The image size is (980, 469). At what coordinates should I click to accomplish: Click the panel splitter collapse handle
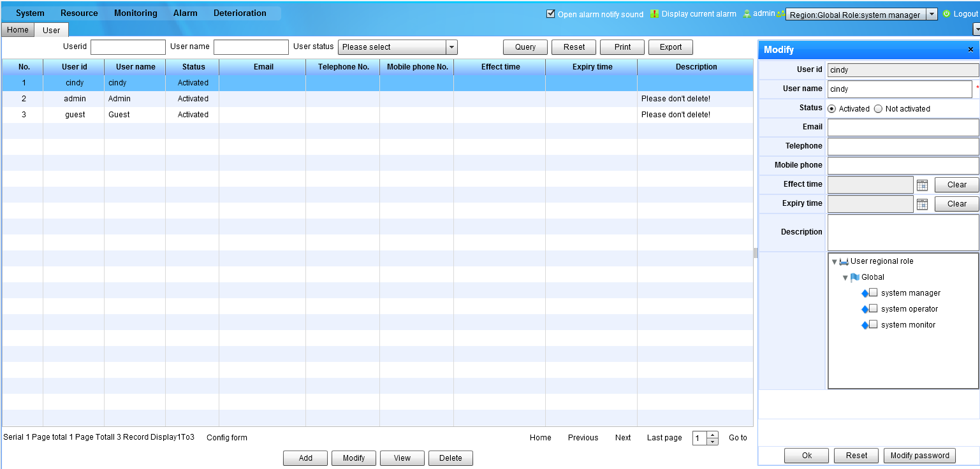click(756, 253)
